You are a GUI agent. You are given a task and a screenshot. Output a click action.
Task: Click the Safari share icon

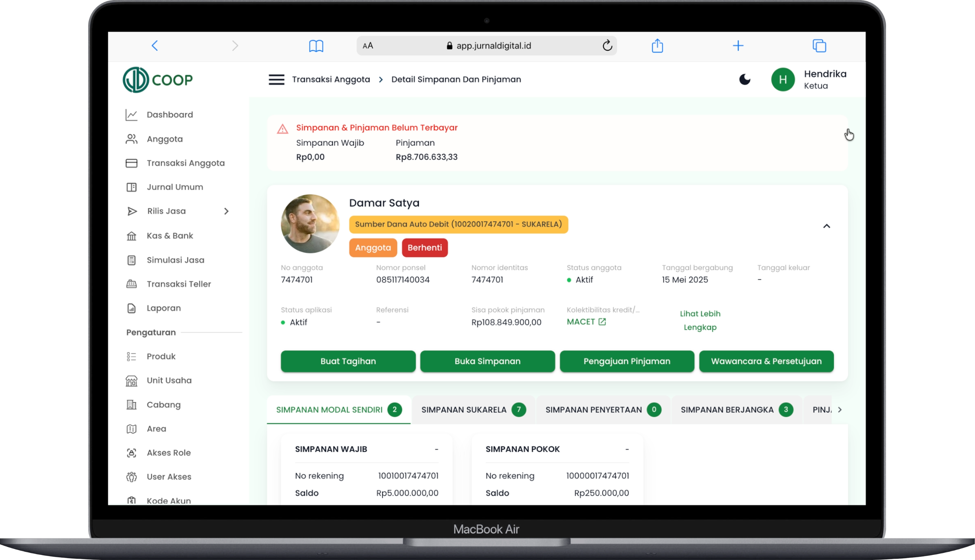[657, 46]
